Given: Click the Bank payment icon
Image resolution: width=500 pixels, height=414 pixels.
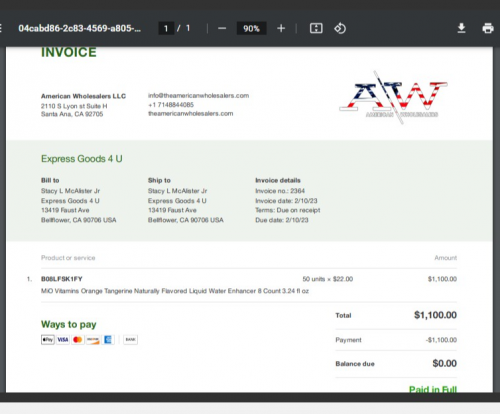Looking at the screenshot, I should pos(130,340).
